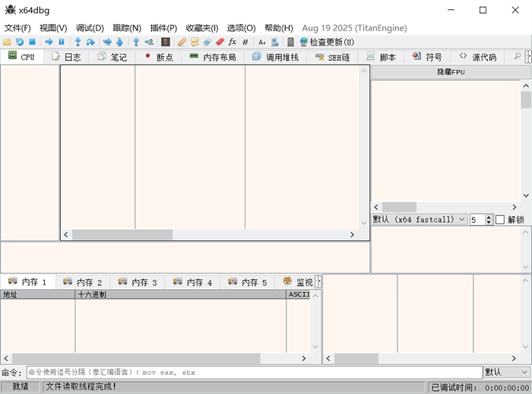Open the 跟踪(N) menu

[127, 28]
